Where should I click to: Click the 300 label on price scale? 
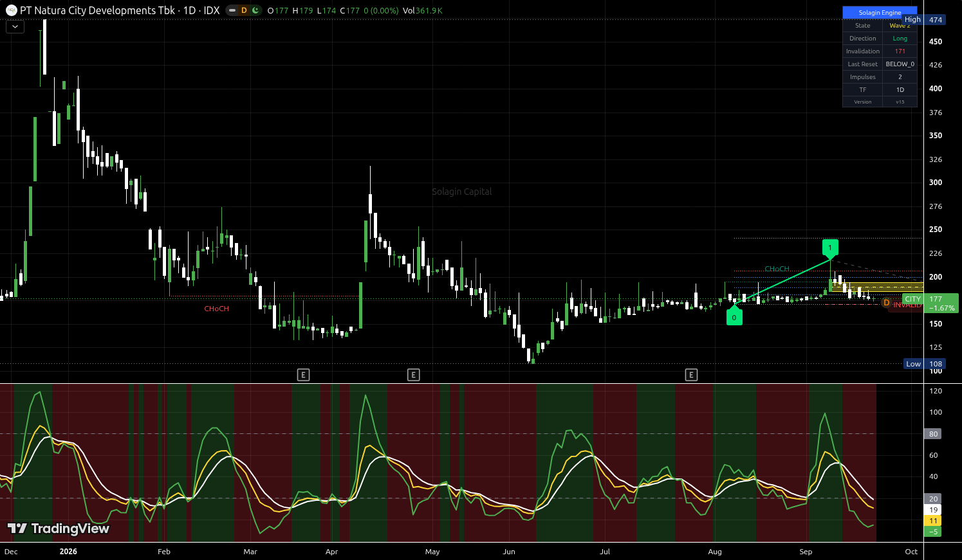point(936,183)
